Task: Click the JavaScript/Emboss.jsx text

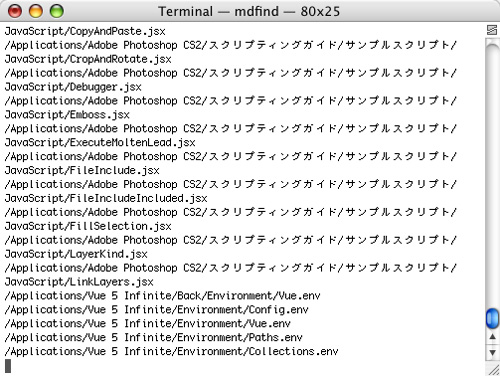Action: (x=67, y=115)
